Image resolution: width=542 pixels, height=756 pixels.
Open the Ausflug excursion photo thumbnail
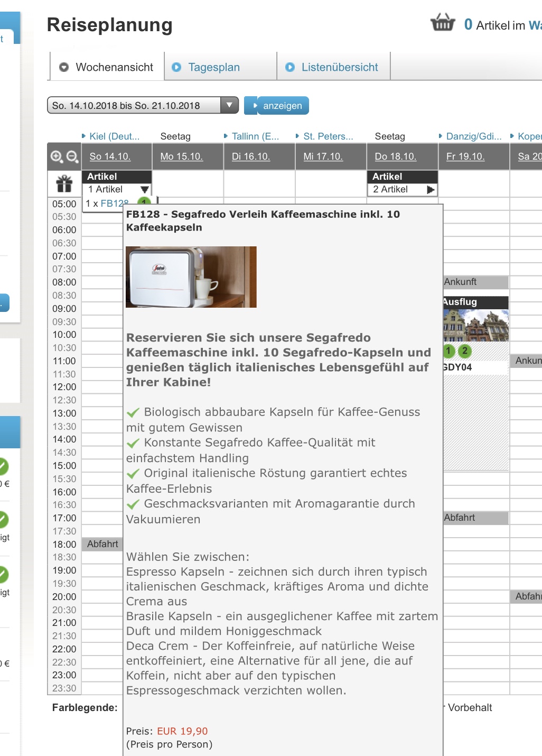pos(476,326)
